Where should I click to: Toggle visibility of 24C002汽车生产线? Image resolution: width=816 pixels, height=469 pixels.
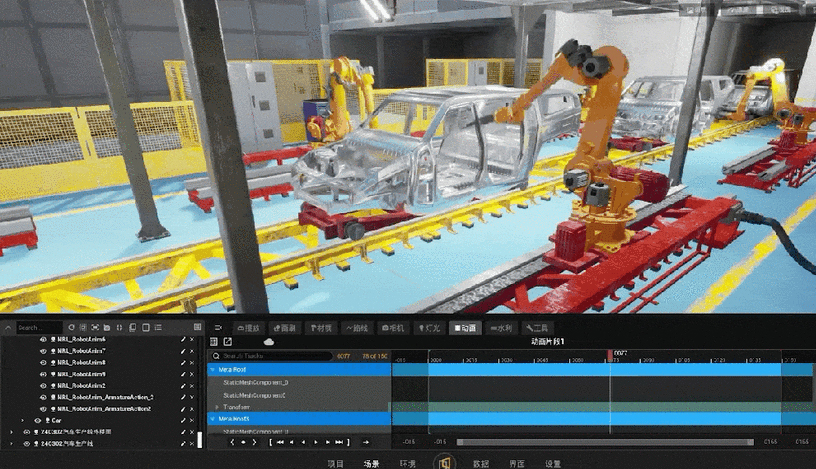pos(25,443)
